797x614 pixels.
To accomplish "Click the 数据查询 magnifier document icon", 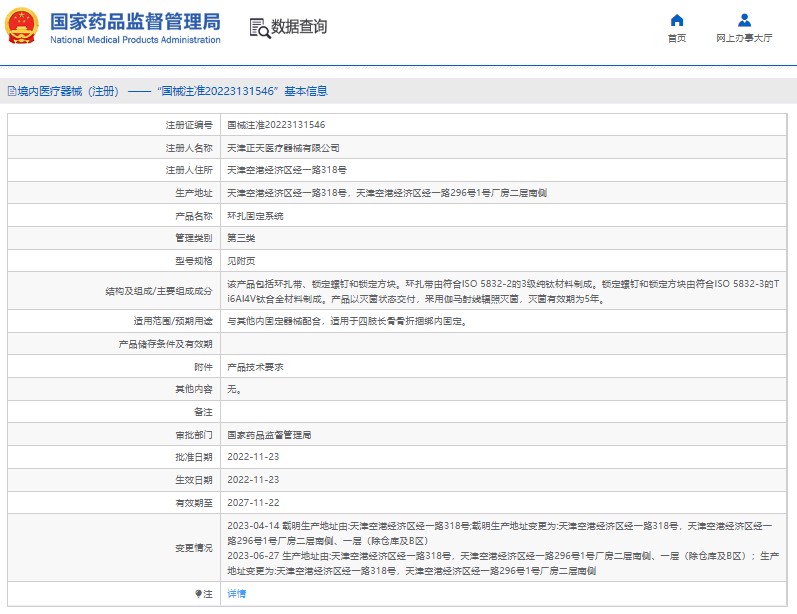I will coord(259,27).
